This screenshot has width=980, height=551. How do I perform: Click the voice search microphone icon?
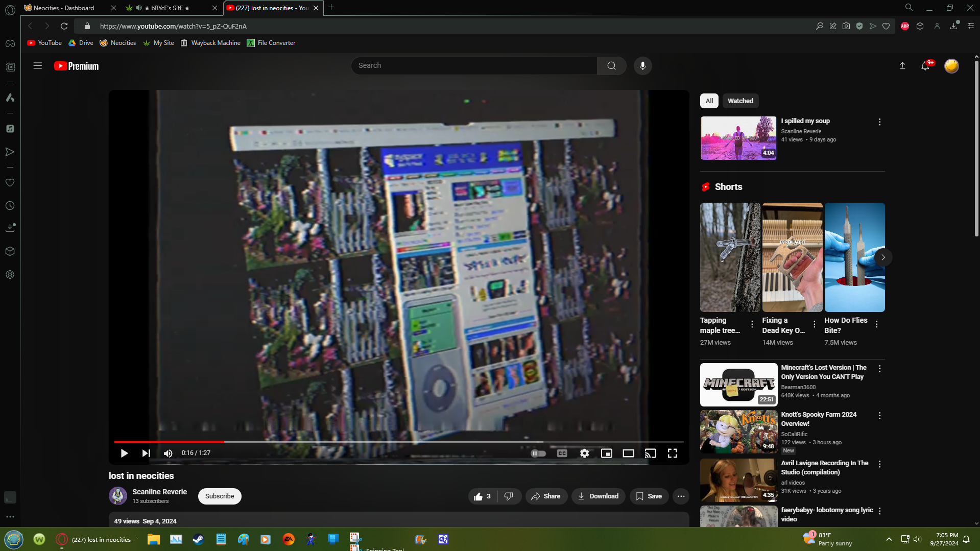(x=642, y=66)
